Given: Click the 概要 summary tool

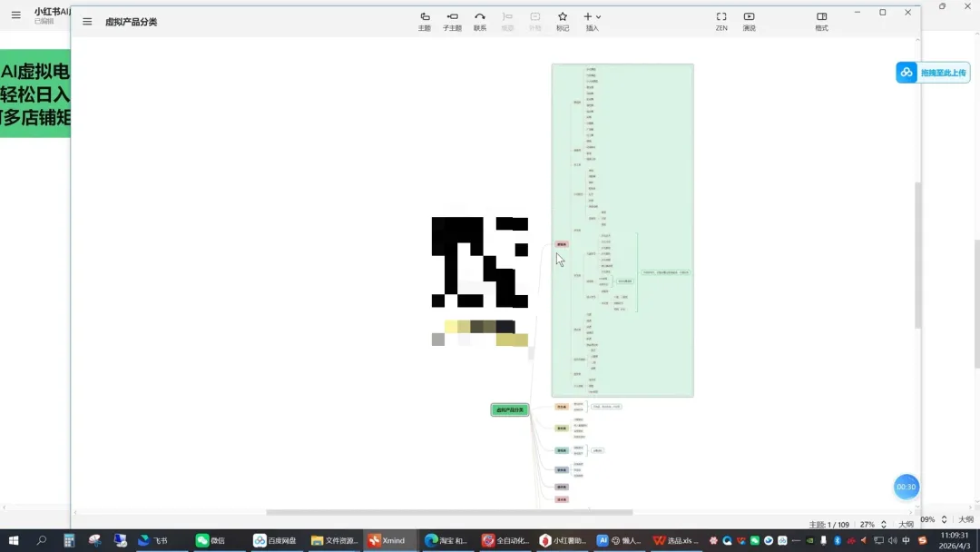Looking at the screenshot, I should pyautogui.click(x=507, y=21).
